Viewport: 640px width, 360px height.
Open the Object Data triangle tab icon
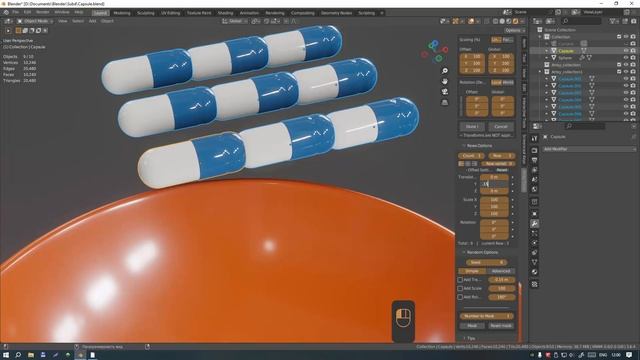[534, 262]
